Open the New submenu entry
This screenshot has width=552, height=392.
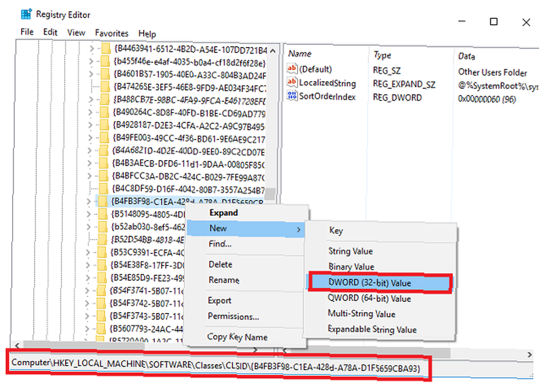tap(246, 229)
